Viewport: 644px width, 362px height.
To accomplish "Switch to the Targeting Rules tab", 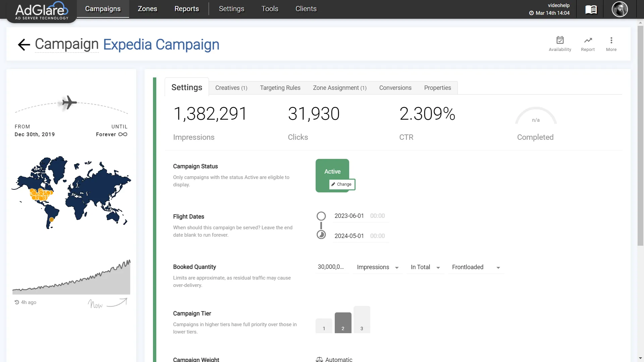I will click(x=280, y=88).
